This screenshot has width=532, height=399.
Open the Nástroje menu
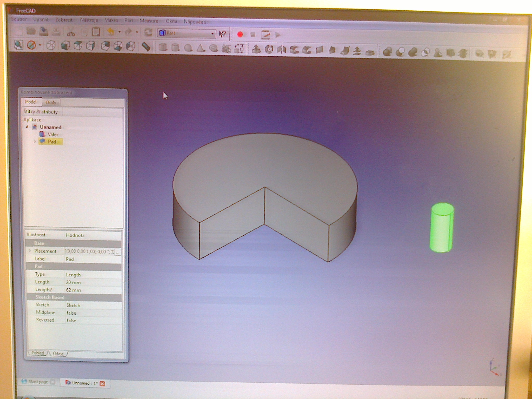point(89,20)
